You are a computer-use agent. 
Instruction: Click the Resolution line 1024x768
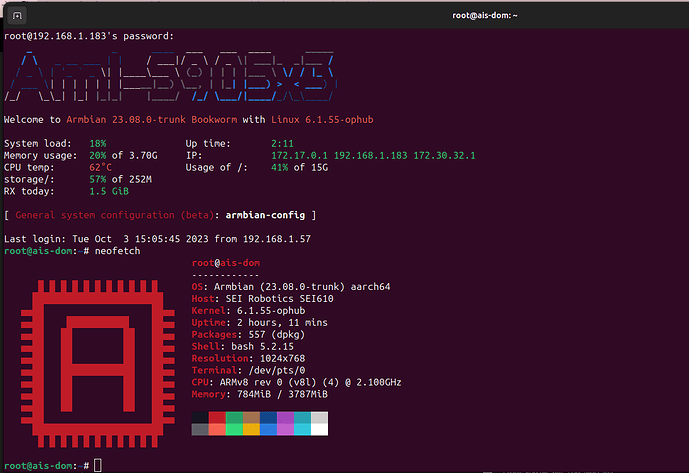point(248,358)
